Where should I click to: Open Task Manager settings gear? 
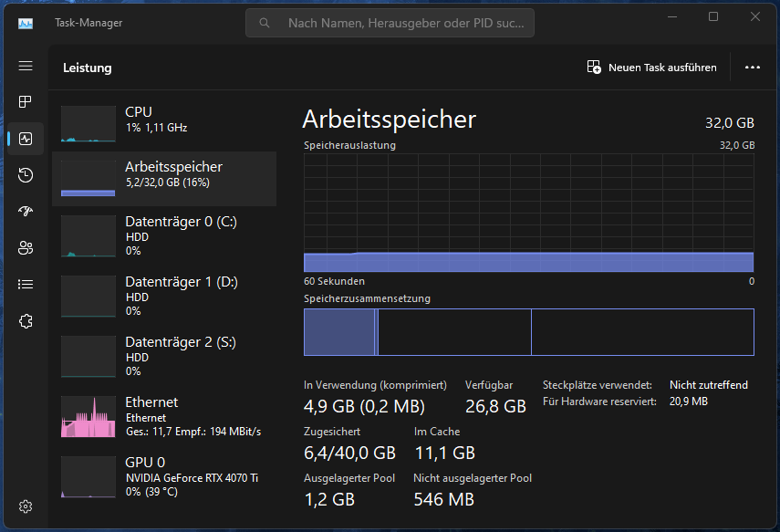[26, 506]
